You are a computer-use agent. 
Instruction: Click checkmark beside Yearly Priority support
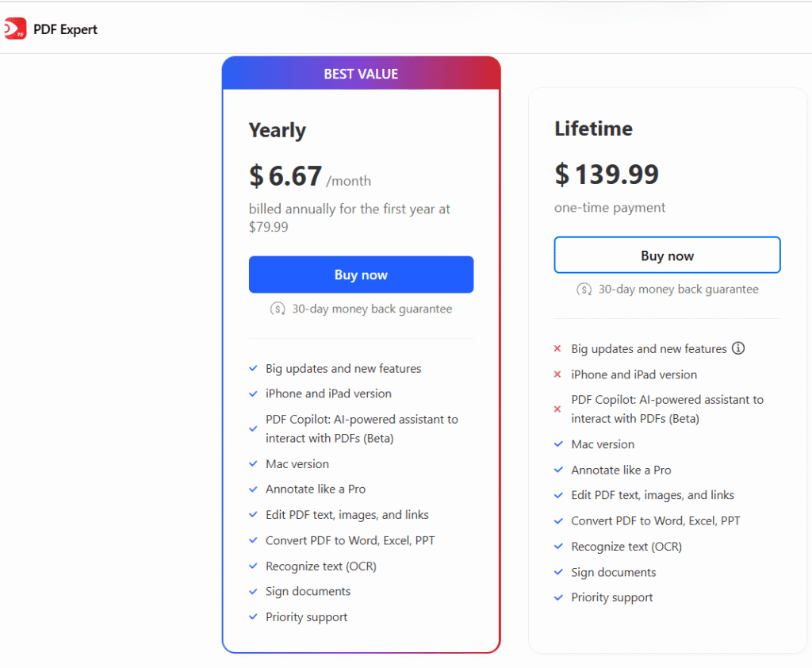253,616
